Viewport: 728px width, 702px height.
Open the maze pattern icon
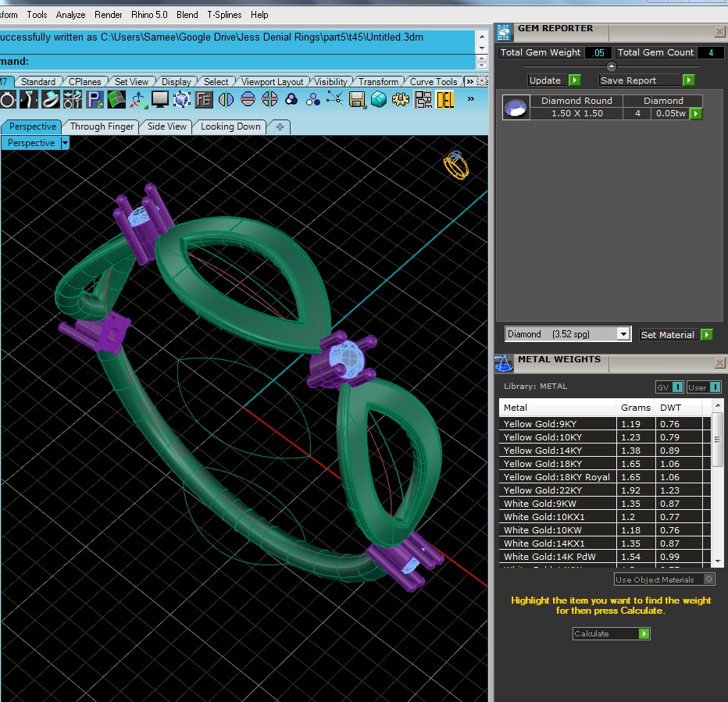pos(423,99)
